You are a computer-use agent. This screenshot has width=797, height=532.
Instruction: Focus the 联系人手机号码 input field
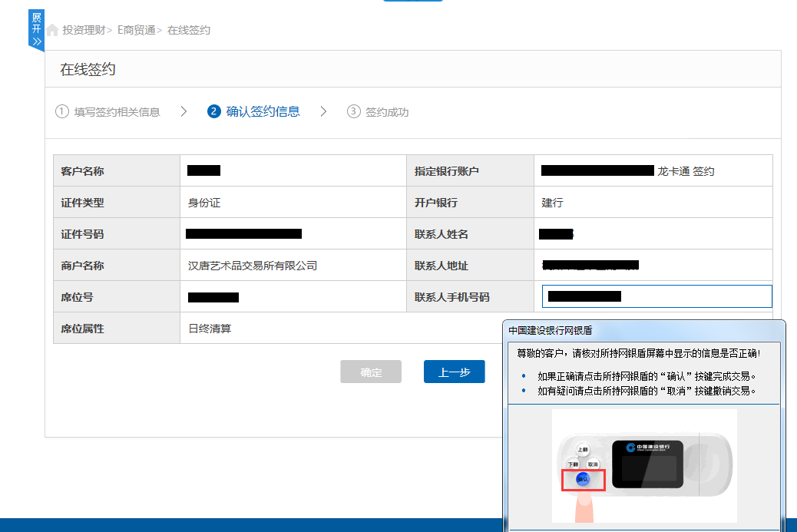pyautogui.click(x=657, y=296)
